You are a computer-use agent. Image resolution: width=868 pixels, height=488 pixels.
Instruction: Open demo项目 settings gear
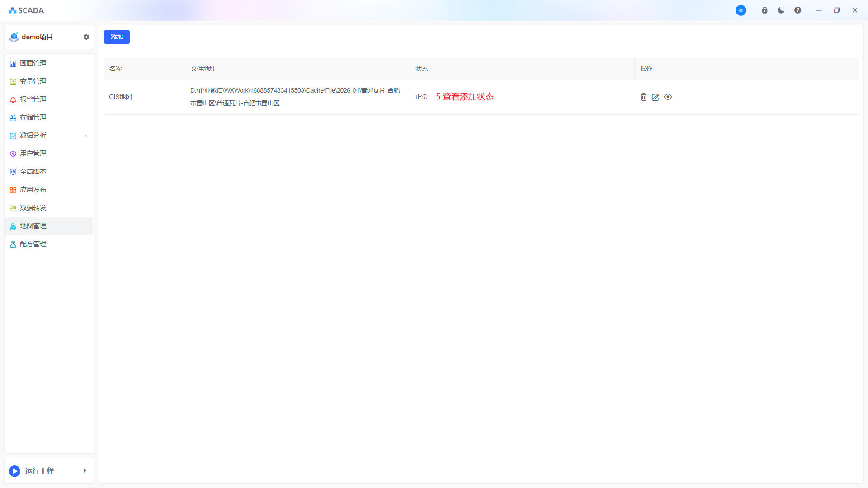86,37
